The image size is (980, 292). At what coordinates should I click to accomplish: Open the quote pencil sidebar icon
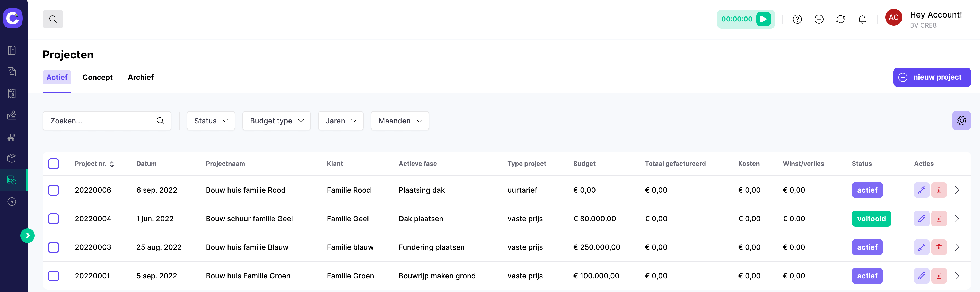click(12, 115)
